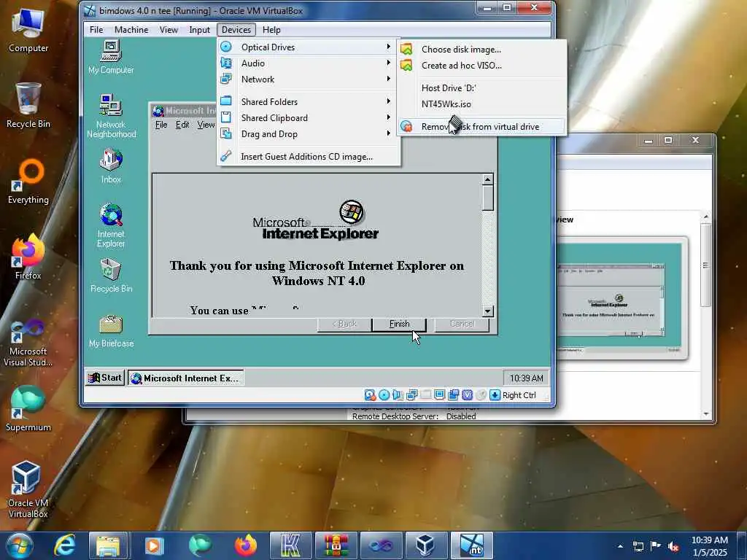Click the guest taskbar clock 10:39 AM

527,378
